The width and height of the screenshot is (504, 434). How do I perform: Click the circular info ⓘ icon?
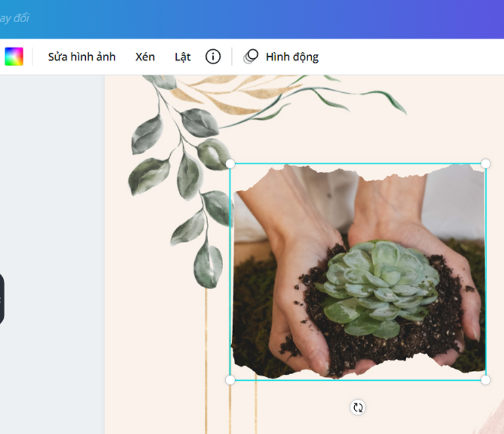click(x=212, y=56)
